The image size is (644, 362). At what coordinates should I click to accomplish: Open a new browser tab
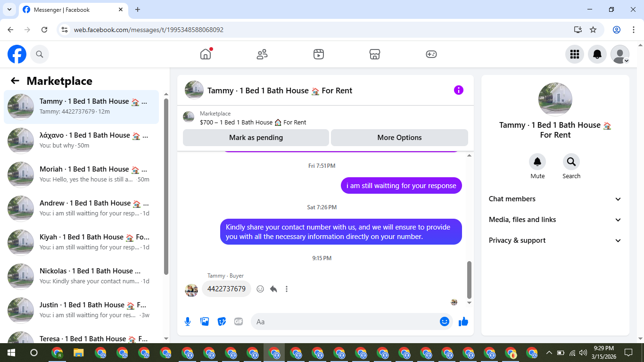coord(138,9)
